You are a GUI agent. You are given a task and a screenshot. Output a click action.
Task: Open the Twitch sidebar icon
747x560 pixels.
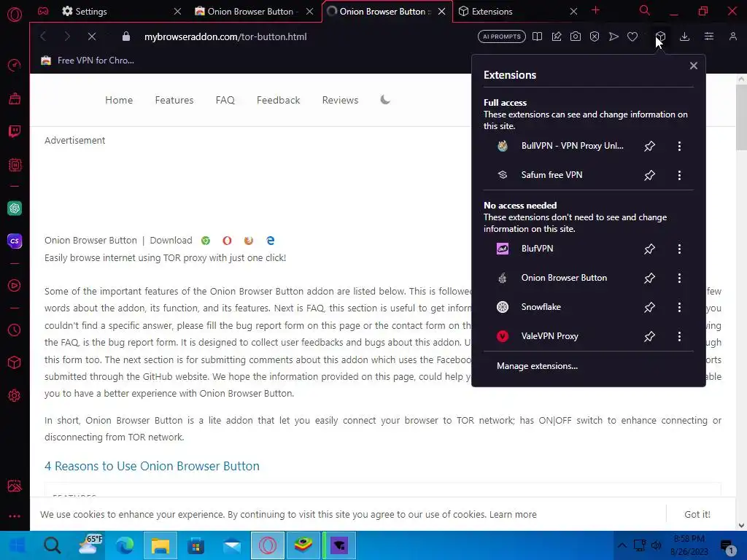[x=15, y=131]
